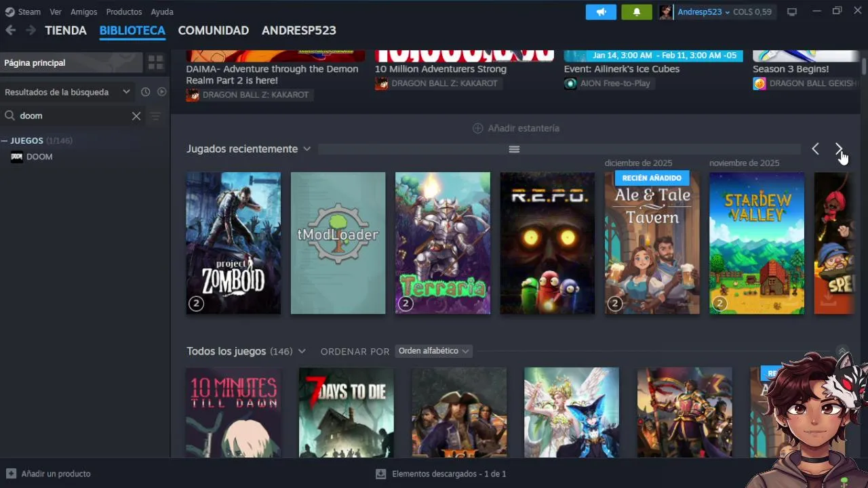The height and width of the screenshot is (488, 868).
Task: Click the search magnifier icon
Action: coord(10,116)
